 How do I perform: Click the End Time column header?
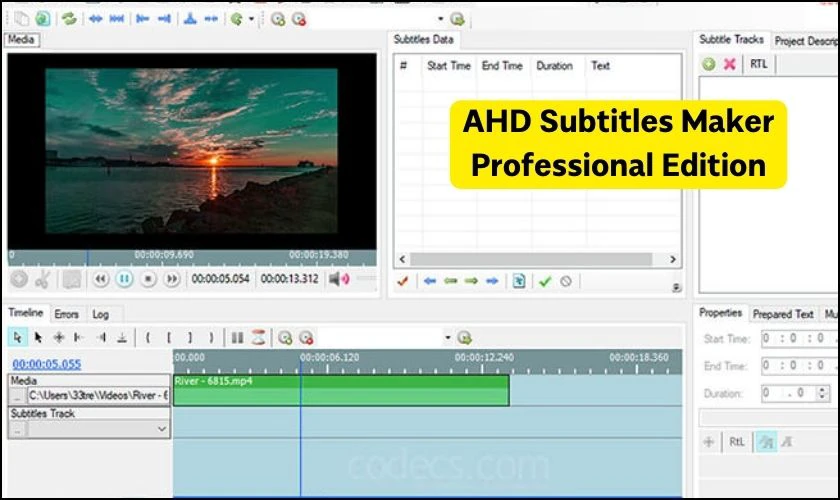(502, 66)
